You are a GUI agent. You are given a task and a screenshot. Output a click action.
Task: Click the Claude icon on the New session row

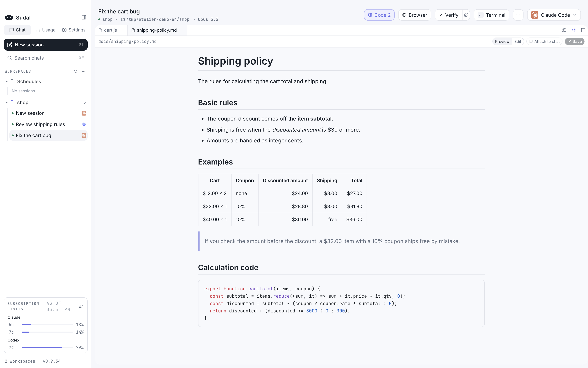pos(84,113)
